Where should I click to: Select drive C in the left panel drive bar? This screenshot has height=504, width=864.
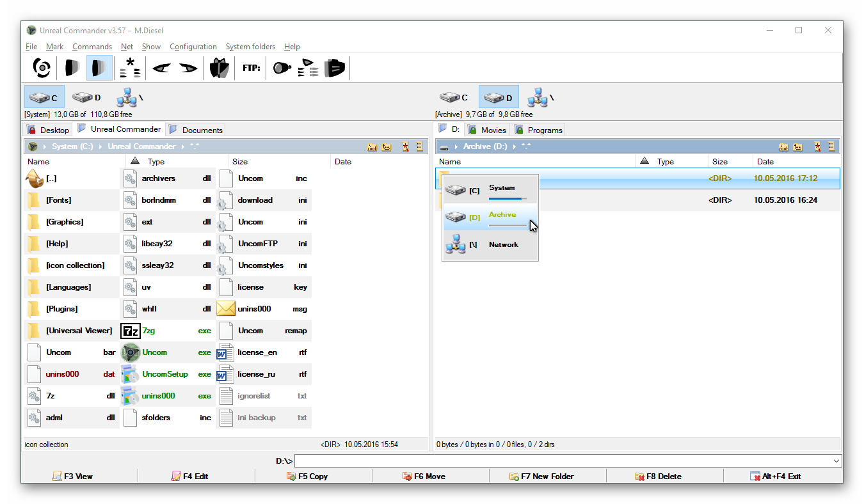coord(44,97)
